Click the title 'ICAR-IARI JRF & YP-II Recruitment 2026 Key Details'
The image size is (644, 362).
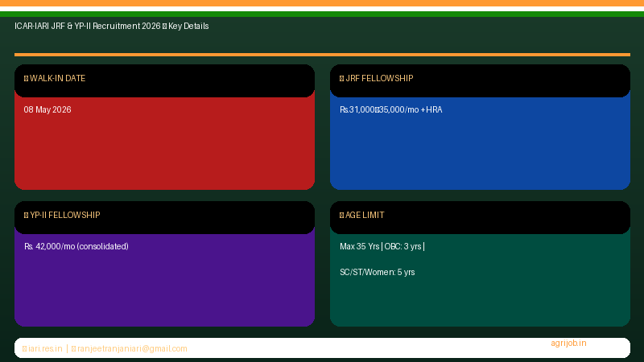click(x=112, y=27)
